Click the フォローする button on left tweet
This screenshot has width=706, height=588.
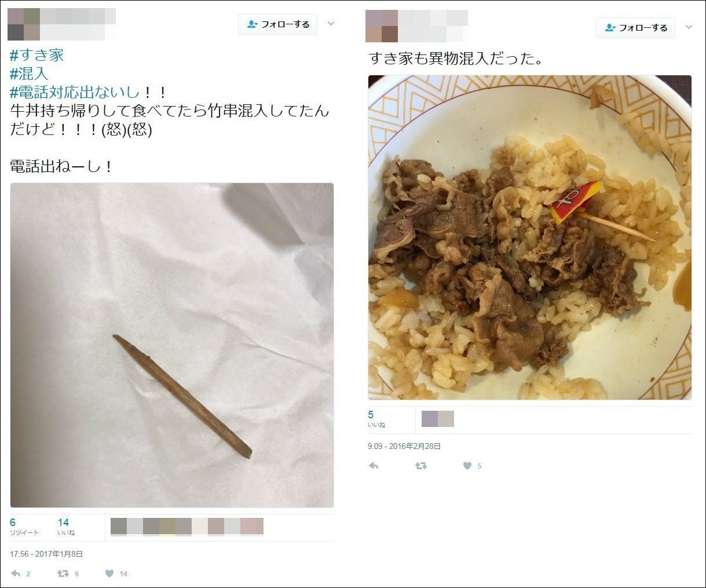278,24
